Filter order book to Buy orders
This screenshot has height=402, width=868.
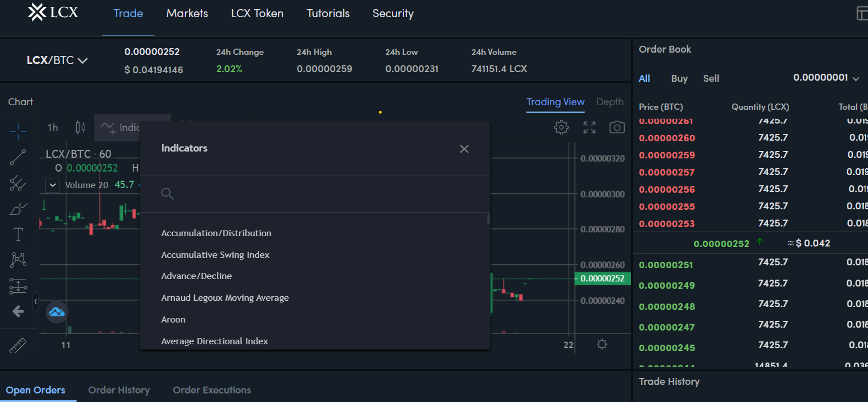[x=679, y=78]
